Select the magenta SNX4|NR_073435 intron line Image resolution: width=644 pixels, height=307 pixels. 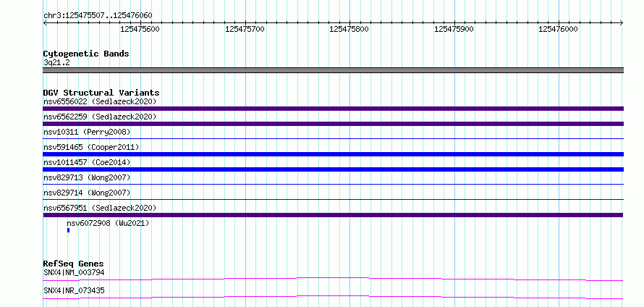[333, 297]
